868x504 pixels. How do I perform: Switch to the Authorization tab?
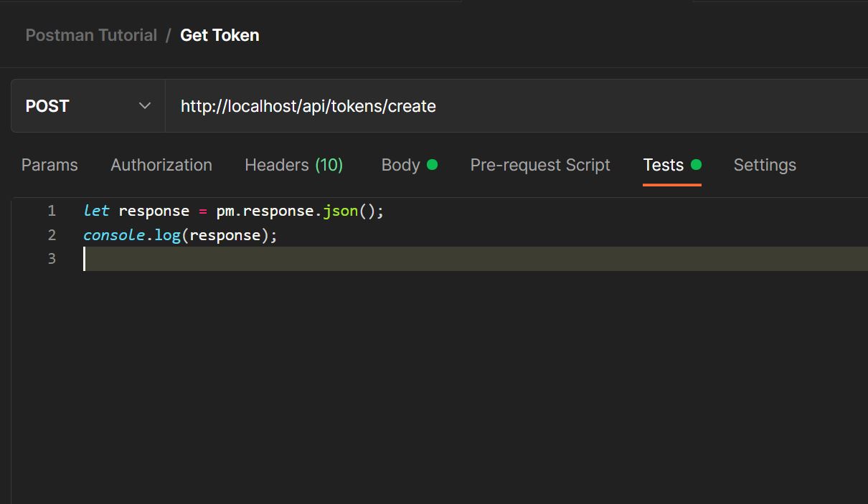tap(161, 165)
